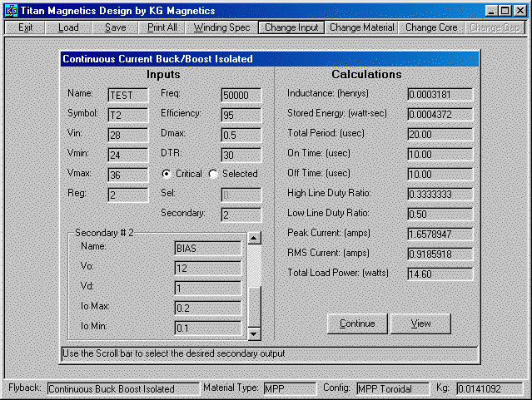
Task: Click the Reg input field
Action: point(128,195)
